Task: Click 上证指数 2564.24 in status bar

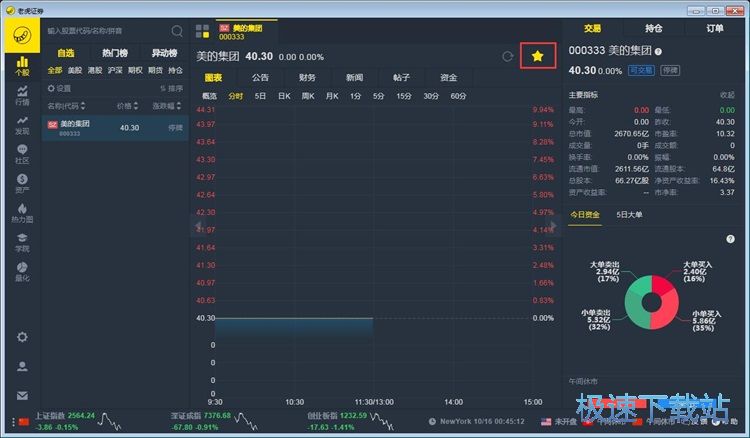Action: (x=65, y=416)
